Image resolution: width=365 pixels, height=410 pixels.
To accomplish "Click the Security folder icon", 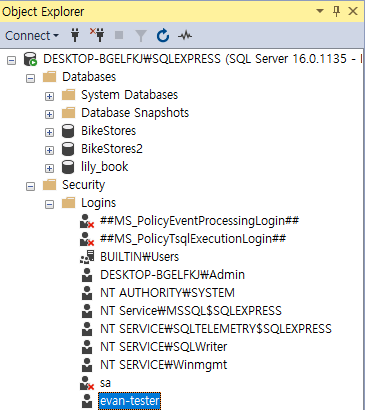I will click(49, 185).
